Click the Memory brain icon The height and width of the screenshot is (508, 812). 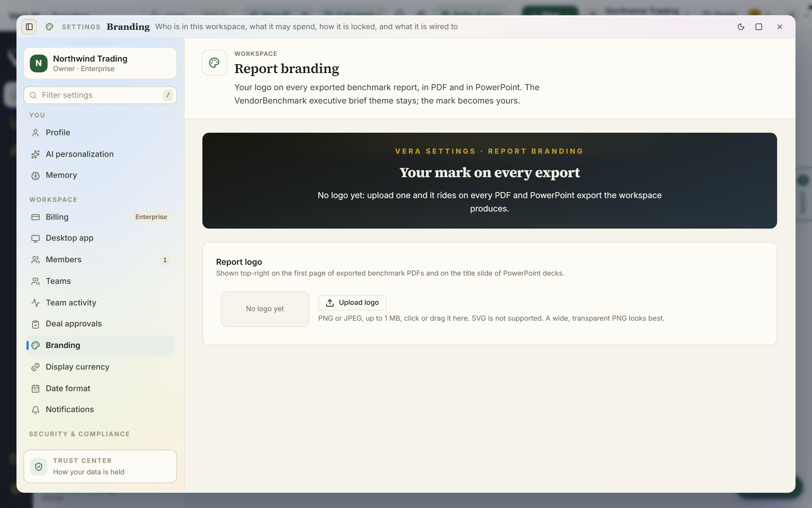tap(36, 176)
